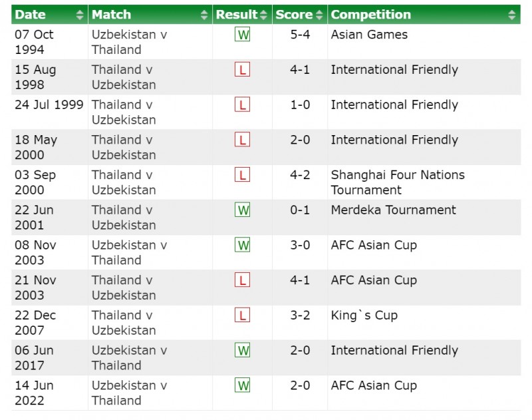Click the Score column header
Screen dimensions: 532x420
[x=295, y=15]
